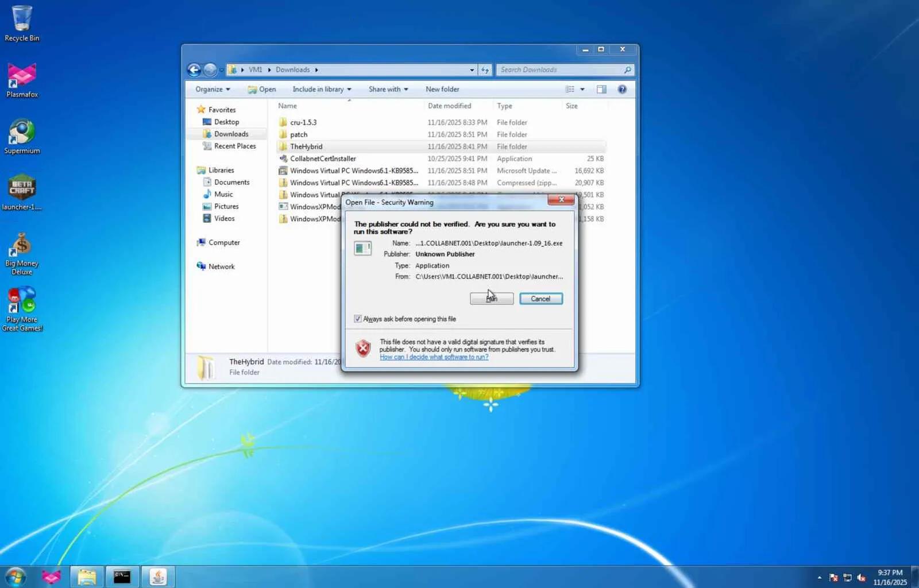Screen dimensions: 919x588
Task: Open the Include in library menu
Action: (322, 90)
